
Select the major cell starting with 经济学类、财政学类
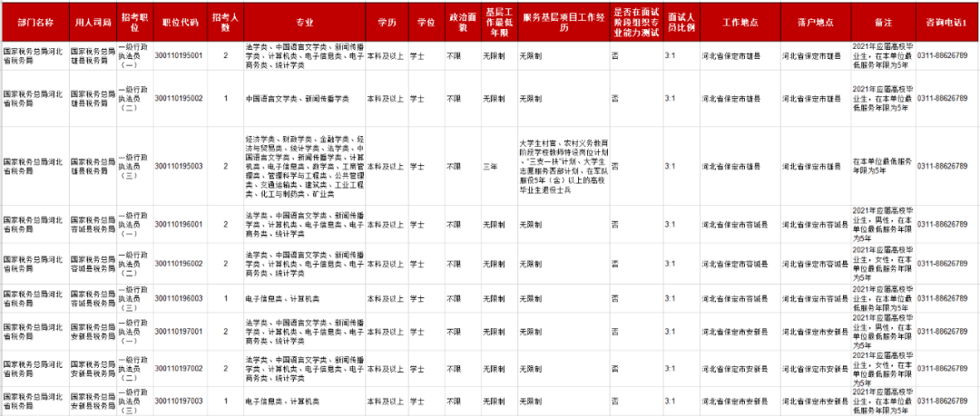pyautogui.click(x=305, y=166)
